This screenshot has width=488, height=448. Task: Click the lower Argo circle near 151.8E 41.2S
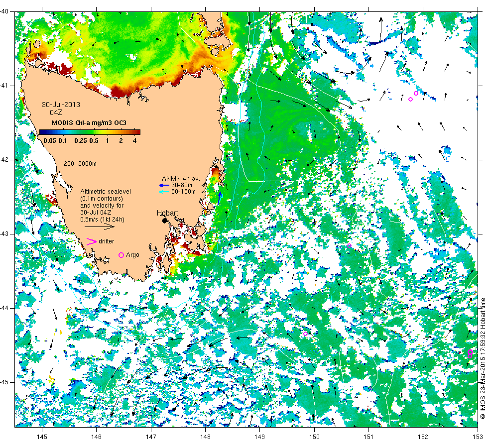point(410,100)
